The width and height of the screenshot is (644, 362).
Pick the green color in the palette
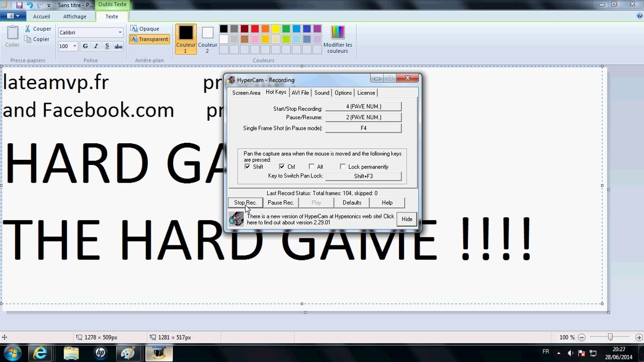(286, 29)
